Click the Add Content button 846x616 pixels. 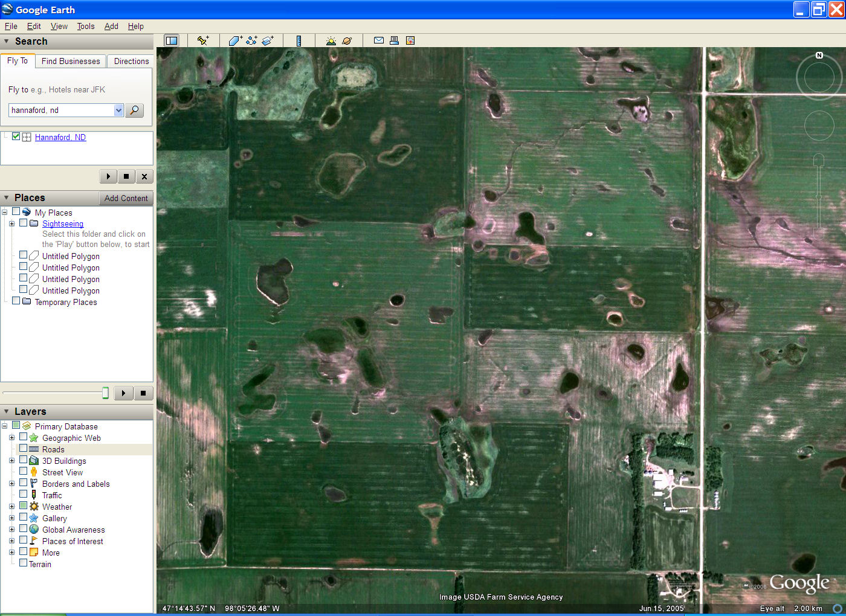126,198
